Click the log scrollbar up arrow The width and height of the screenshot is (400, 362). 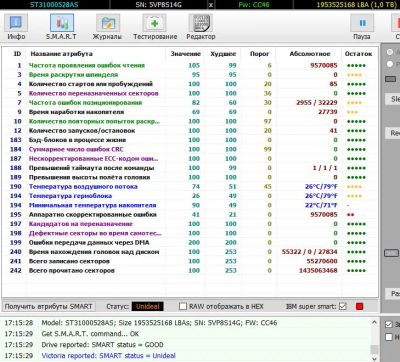coord(374,323)
